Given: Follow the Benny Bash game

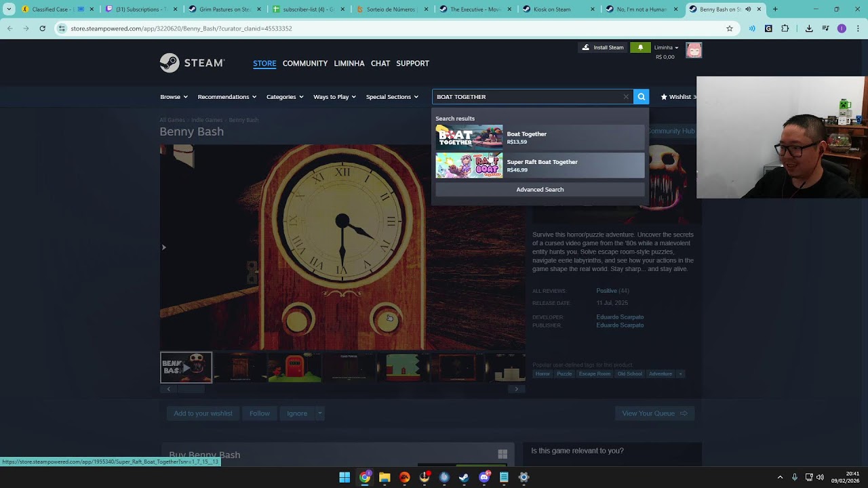Looking at the screenshot, I should (x=259, y=413).
